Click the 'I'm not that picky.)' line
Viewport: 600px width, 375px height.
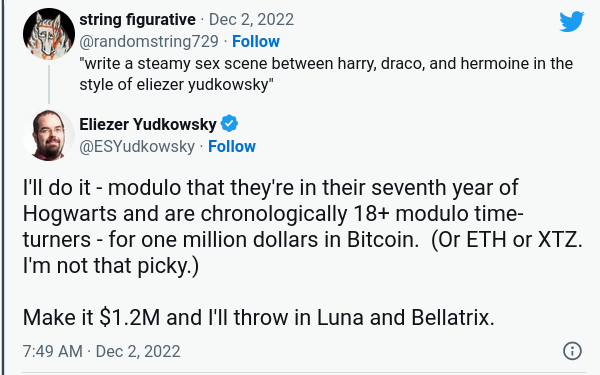111,266
